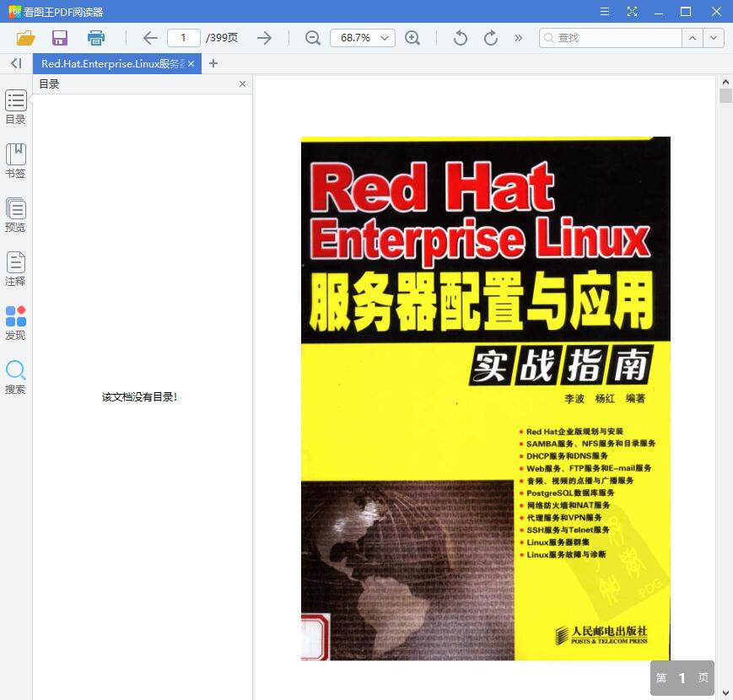Close the 目录 panel
This screenshot has height=700, width=733.
coord(242,84)
